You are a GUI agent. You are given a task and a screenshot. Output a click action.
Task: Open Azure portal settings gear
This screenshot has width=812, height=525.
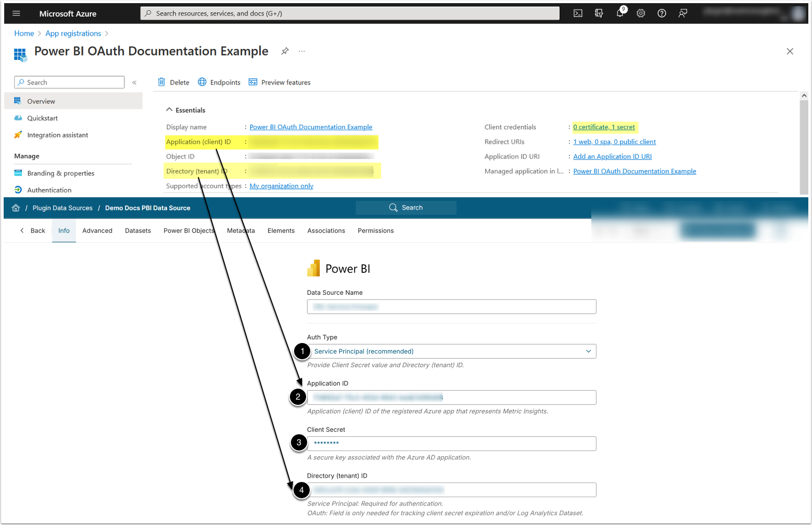click(x=641, y=14)
